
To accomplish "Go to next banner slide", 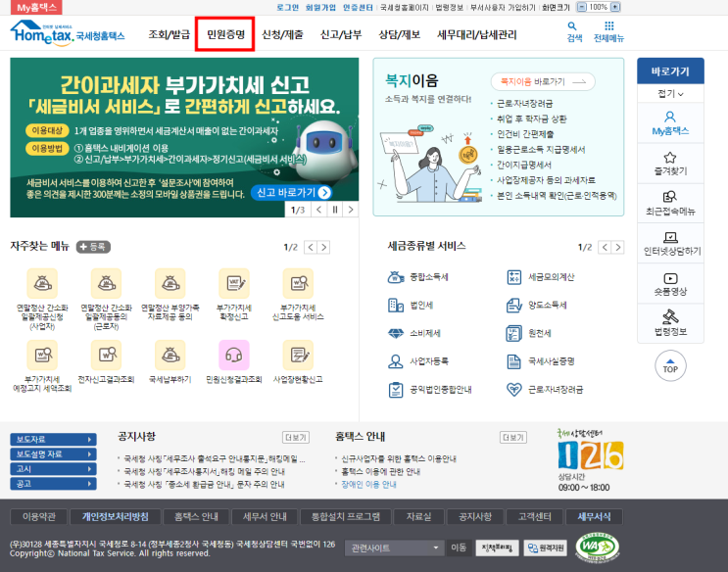I will (x=351, y=210).
